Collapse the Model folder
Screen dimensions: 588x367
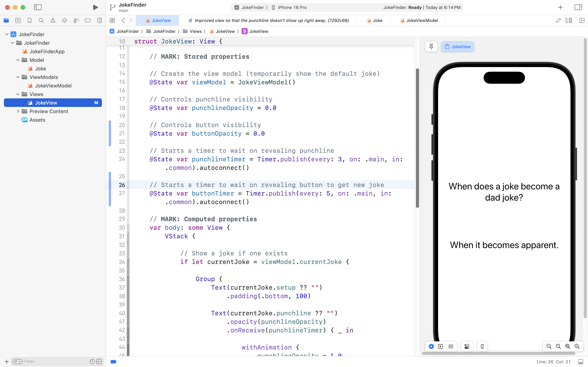tap(18, 60)
